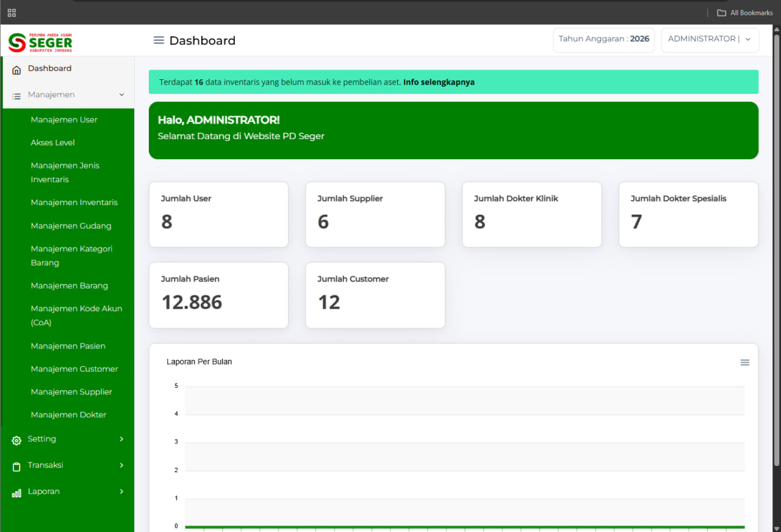This screenshot has width=781, height=532.
Task: Click the Jumlah Customer card
Action: pyautogui.click(x=375, y=295)
